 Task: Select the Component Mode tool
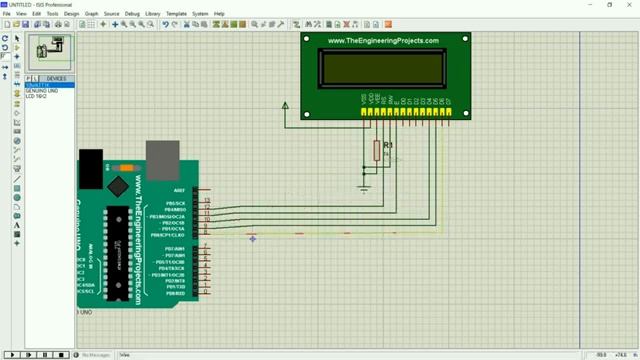pyautogui.click(x=17, y=47)
